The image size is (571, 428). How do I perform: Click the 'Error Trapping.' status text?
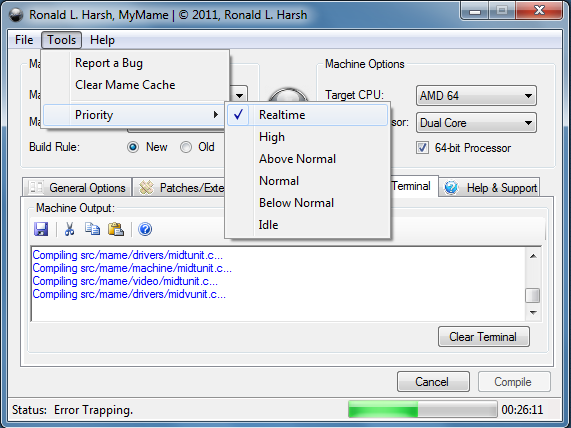click(x=94, y=410)
